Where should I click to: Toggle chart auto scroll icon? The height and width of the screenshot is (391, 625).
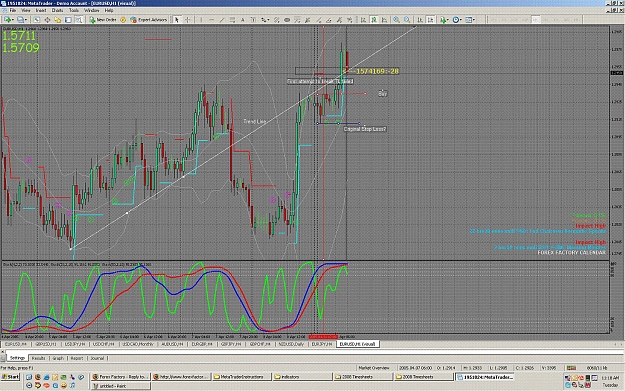[x=420, y=20]
